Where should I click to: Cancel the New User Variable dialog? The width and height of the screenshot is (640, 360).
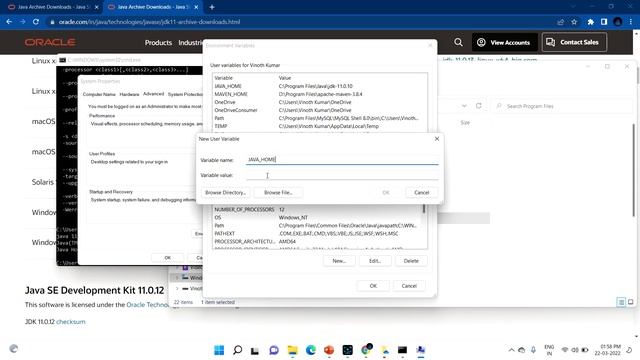click(422, 192)
